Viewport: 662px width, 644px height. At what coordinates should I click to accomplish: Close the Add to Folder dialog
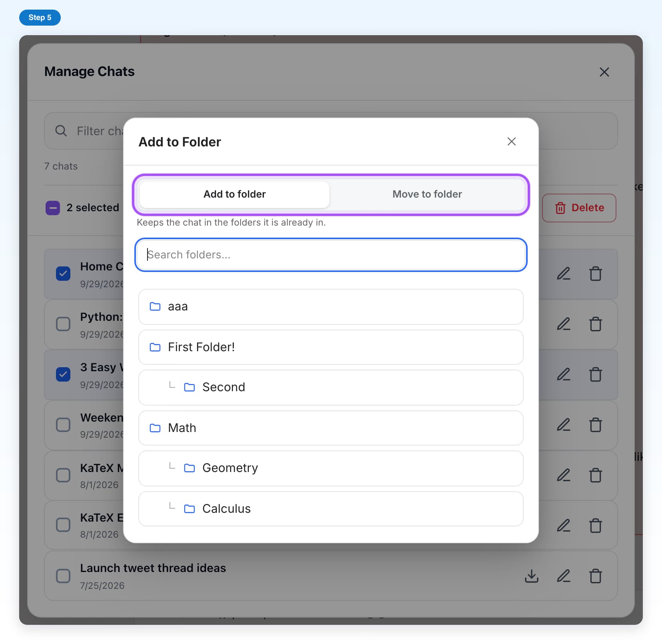point(512,142)
